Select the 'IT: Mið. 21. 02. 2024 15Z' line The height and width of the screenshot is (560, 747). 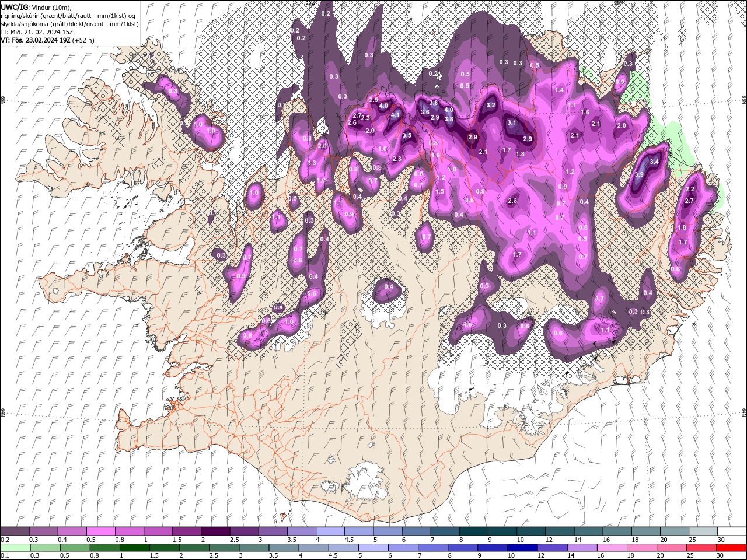coord(37,32)
